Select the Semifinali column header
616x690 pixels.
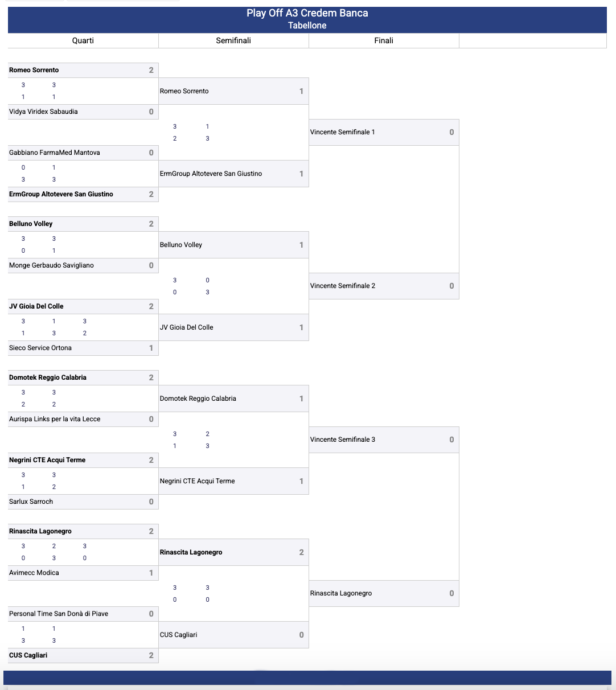pyautogui.click(x=233, y=40)
